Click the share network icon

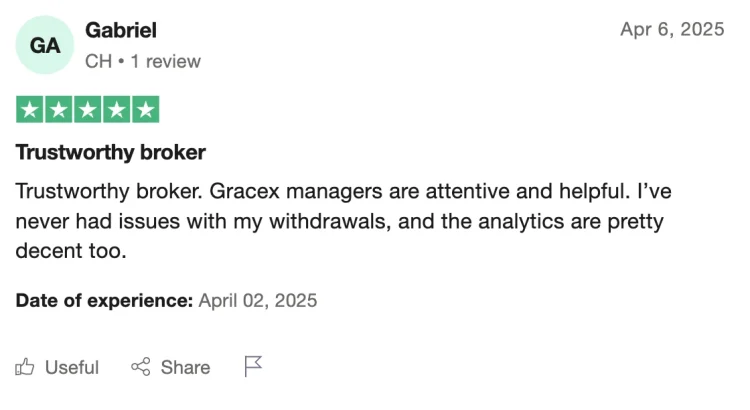(141, 367)
